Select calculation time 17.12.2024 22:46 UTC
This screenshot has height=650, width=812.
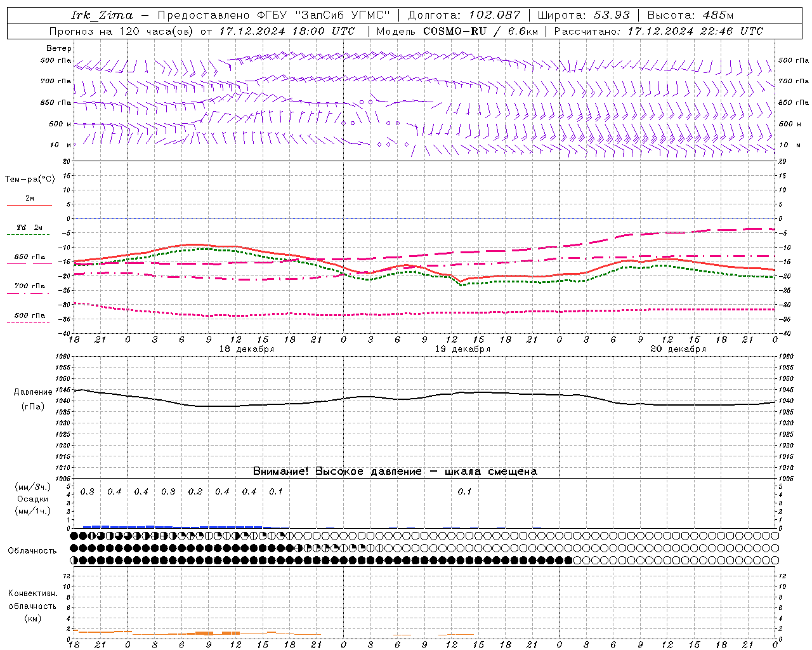click(x=695, y=31)
